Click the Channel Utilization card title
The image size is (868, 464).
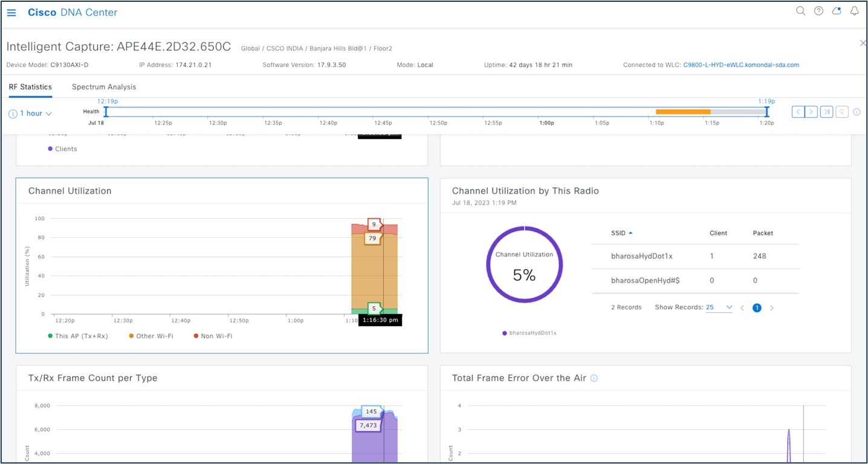pos(70,191)
